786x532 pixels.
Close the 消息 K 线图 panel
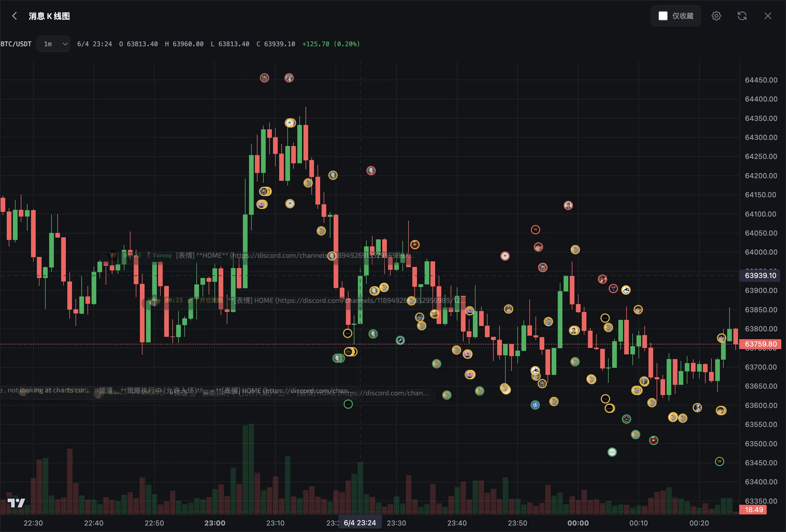tap(768, 16)
